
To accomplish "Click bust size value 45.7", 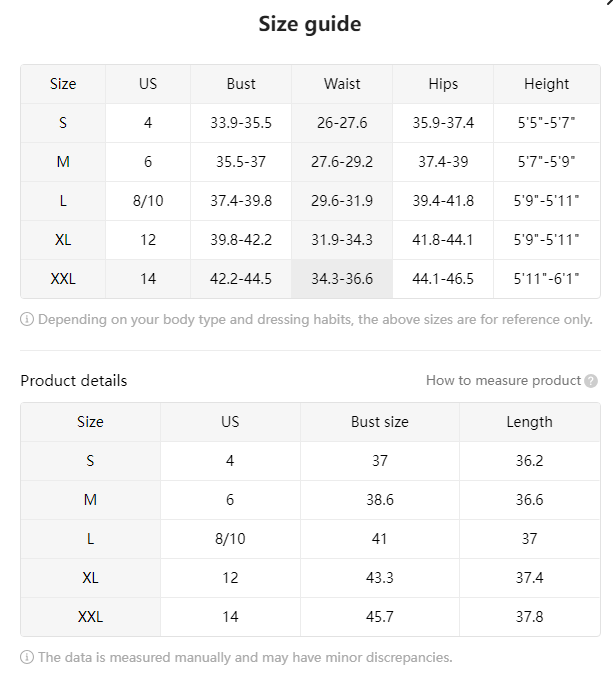I will click(x=380, y=617).
